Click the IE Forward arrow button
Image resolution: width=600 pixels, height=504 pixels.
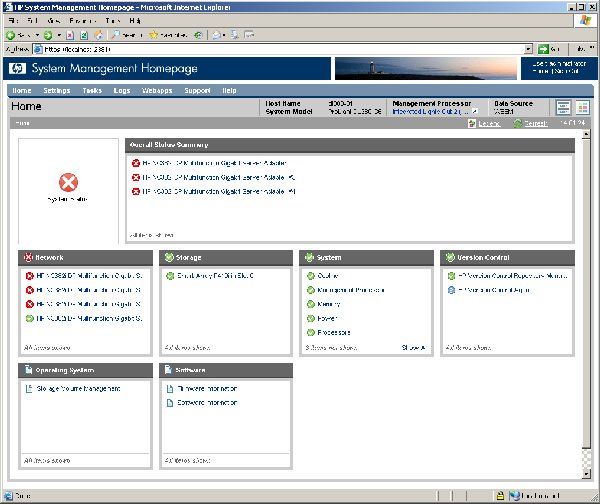pyautogui.click(x=48, y=35)
